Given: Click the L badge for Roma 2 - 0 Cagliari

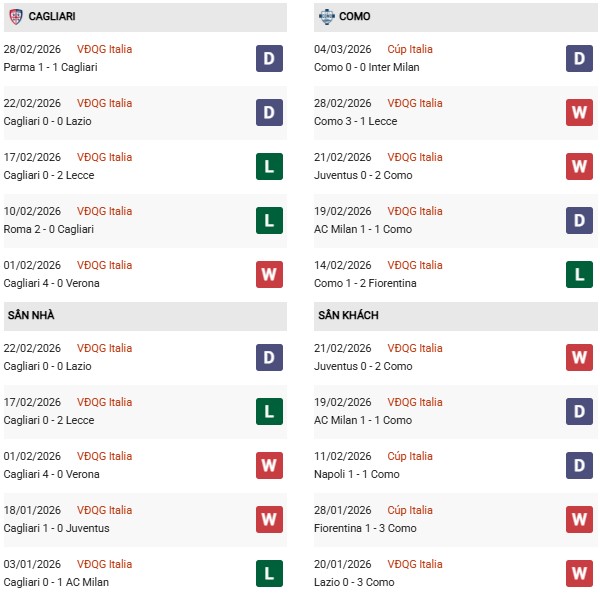Looking at the screenshot, I should coord(269,220).
